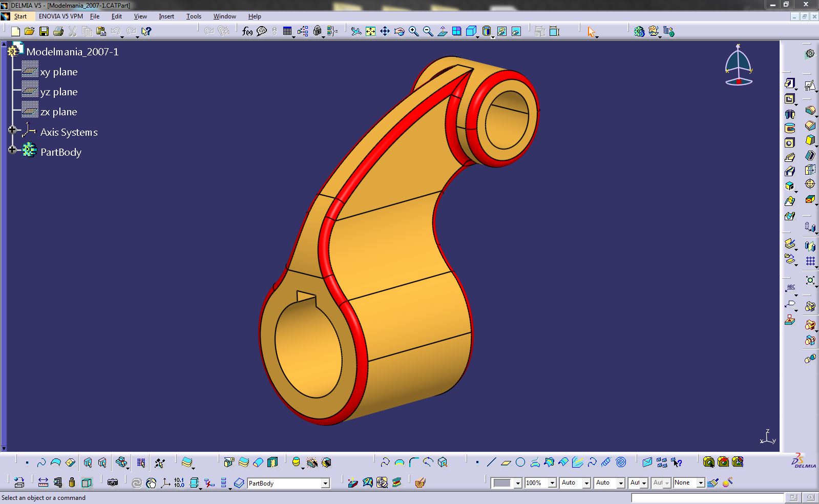Click the Select arrow tool
Viewport: 819px width, 504px height.
(x=592, y=32)
